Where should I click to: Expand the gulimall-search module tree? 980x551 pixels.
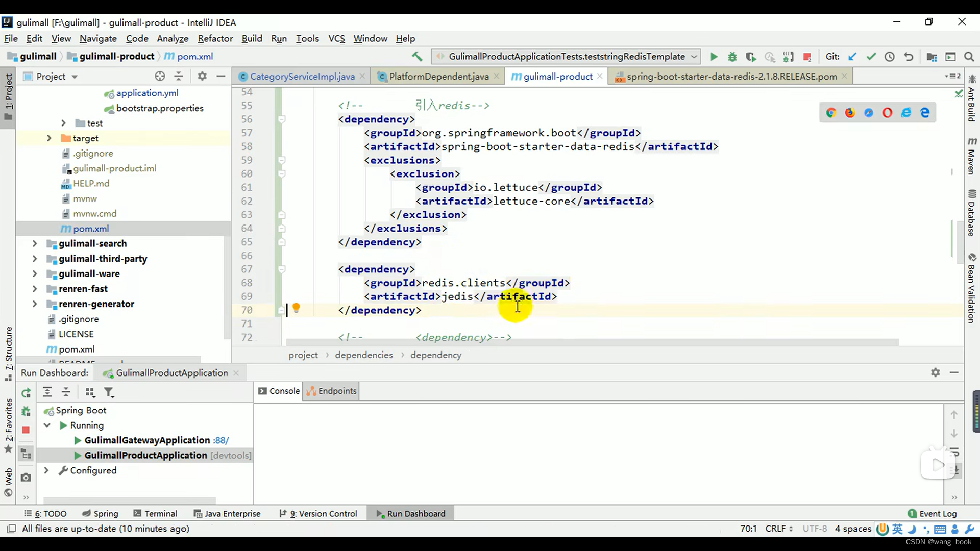(x=35, y=243)
